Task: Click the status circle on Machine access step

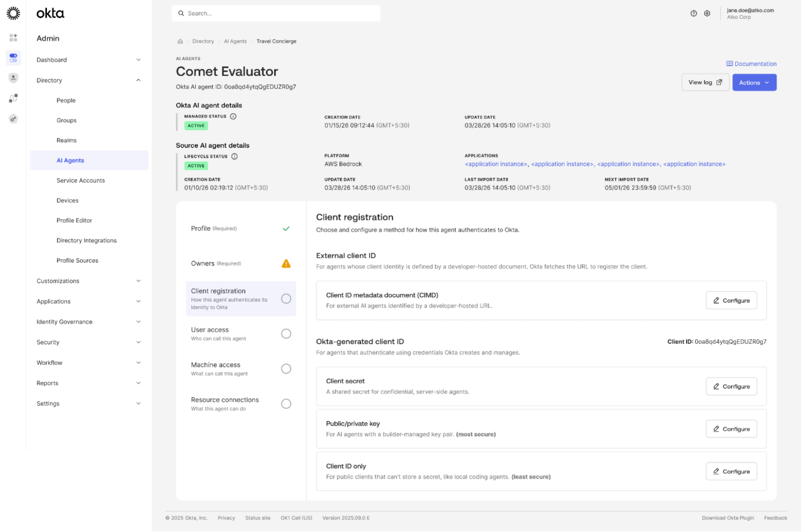Action: (286, 369)
